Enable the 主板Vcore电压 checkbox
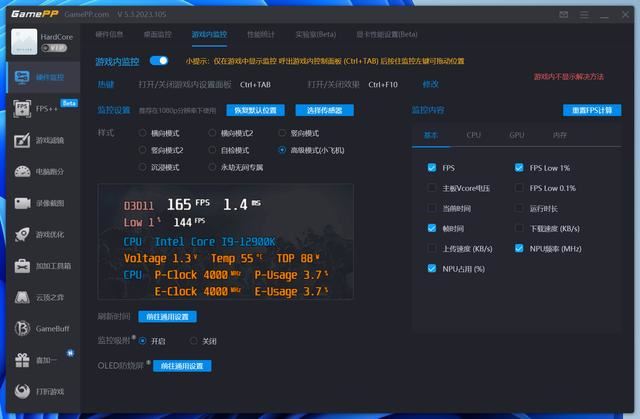This screenshot has width=640, height=419. (432, 188)
